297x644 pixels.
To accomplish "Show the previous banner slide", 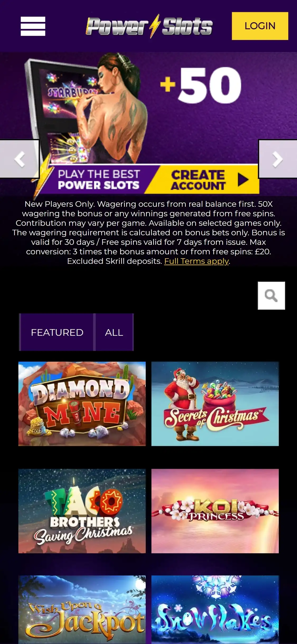I will [x=20, y=159].
